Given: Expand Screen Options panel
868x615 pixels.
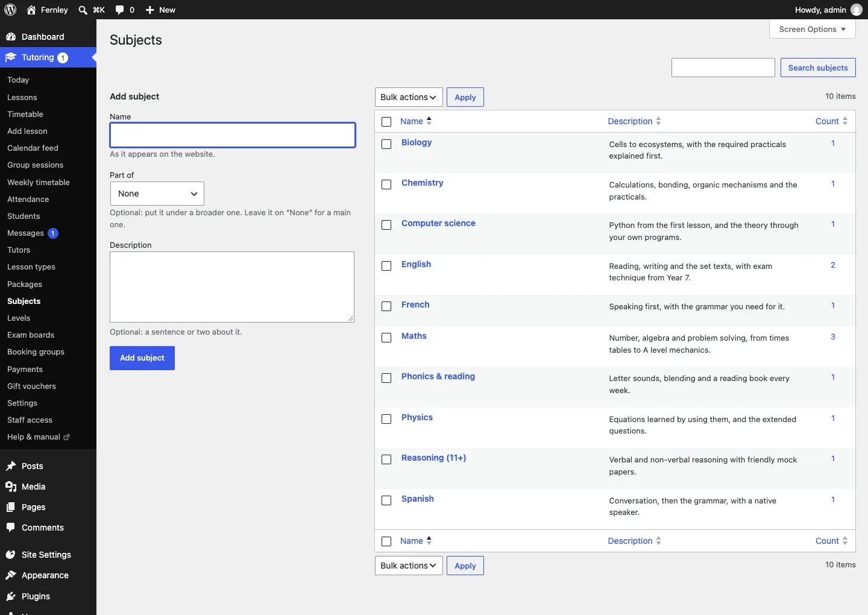Looking at the screenshot, I should (813, 29).
